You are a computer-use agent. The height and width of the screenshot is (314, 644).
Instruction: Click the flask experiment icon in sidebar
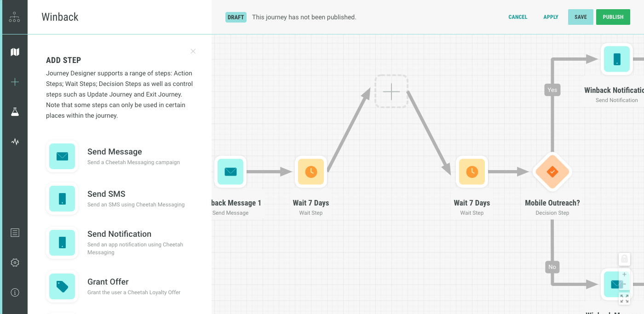15,112
